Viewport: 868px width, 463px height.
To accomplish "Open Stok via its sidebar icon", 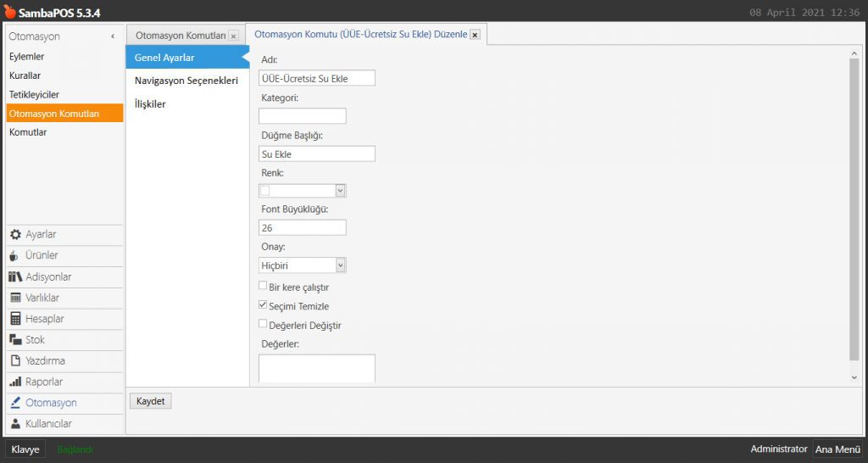I will click(15, 340).
